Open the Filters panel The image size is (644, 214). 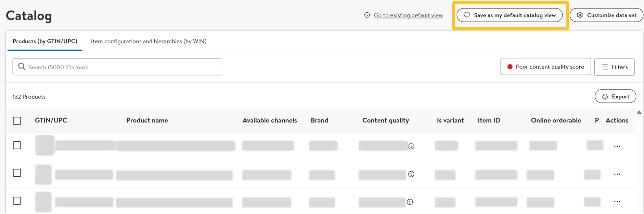coord(614,67)
